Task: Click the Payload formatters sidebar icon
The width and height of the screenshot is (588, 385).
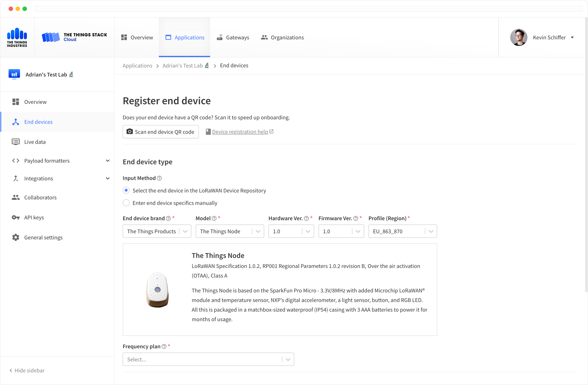Action: tap(16, 160)
